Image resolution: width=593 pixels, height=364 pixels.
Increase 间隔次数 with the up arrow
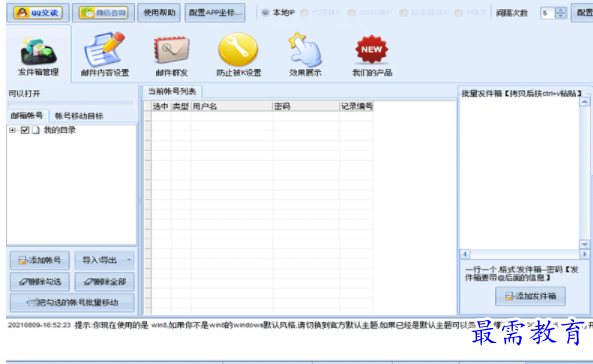tap(560, 10)
